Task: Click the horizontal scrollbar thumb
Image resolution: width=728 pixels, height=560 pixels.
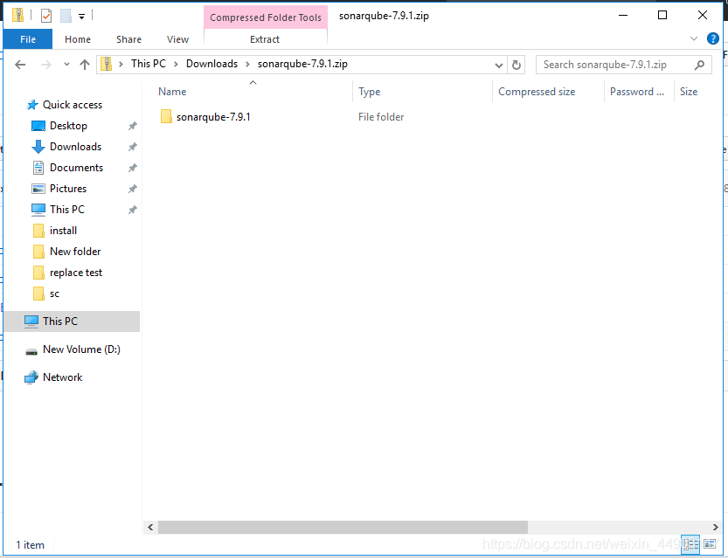Action: pos(343,527)
